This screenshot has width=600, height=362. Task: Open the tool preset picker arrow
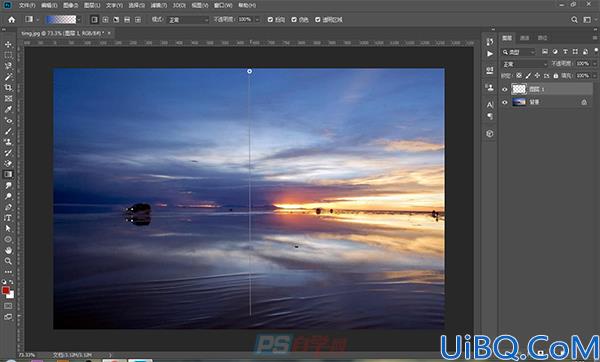38,20
